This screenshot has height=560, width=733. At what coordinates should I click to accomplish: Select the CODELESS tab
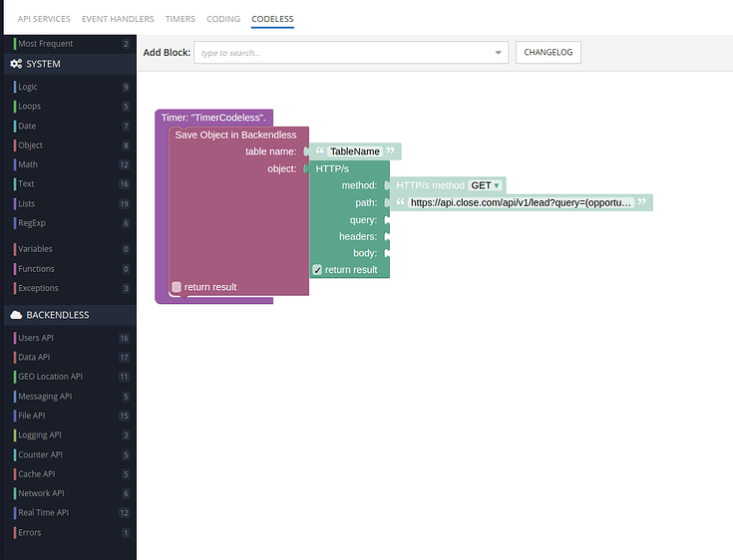tap(272, 19)
